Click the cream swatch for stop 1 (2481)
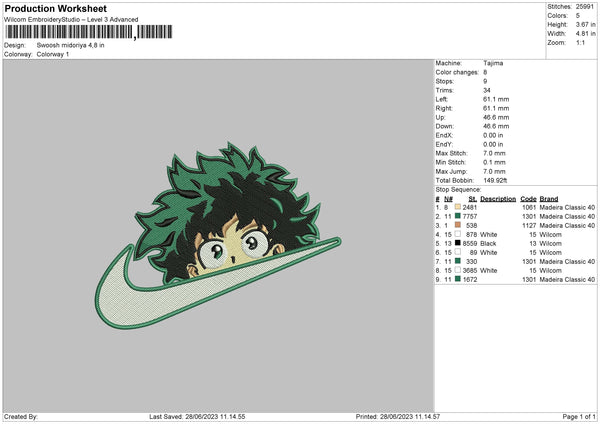600x424 pixels. tap(458, 207)
